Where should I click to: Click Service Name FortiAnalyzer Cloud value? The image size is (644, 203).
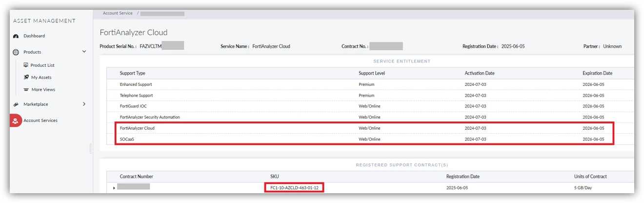pos(271,46)
